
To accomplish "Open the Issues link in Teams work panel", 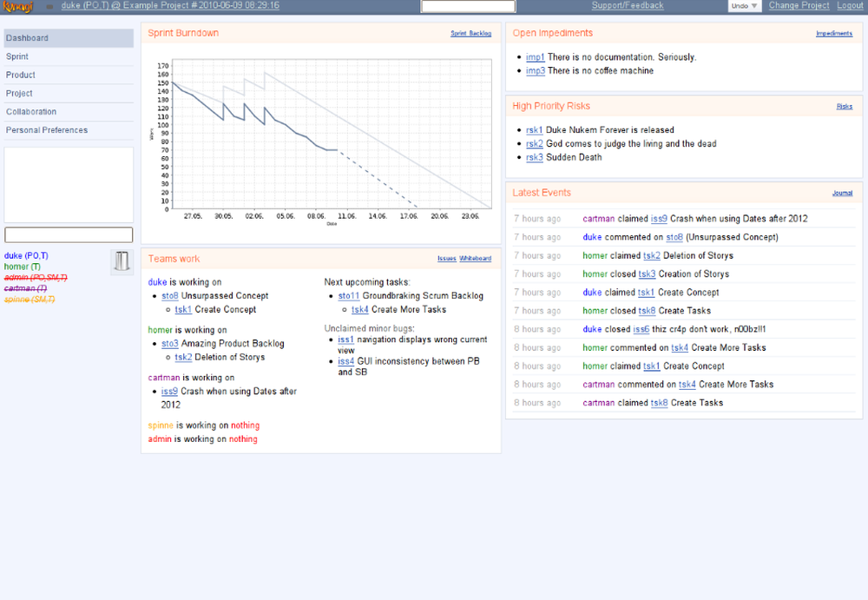I will pos(446,258).
